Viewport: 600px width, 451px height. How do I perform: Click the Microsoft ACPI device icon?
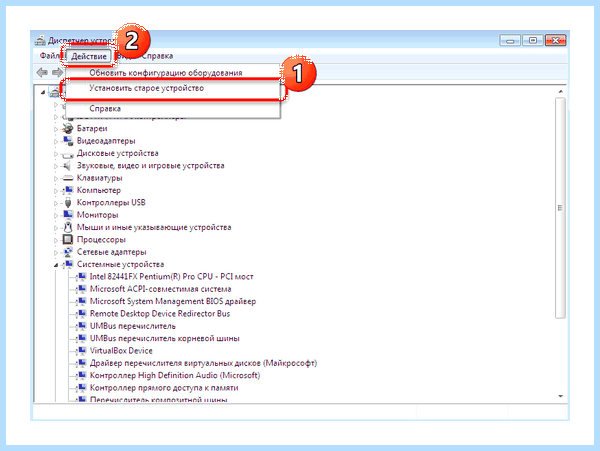pyautogui.click(x=81, y=289)
